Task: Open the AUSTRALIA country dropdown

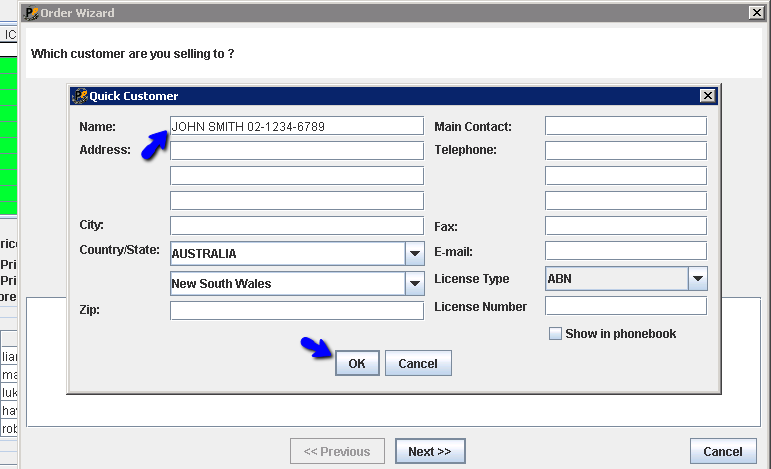Action: pos(414,254)
